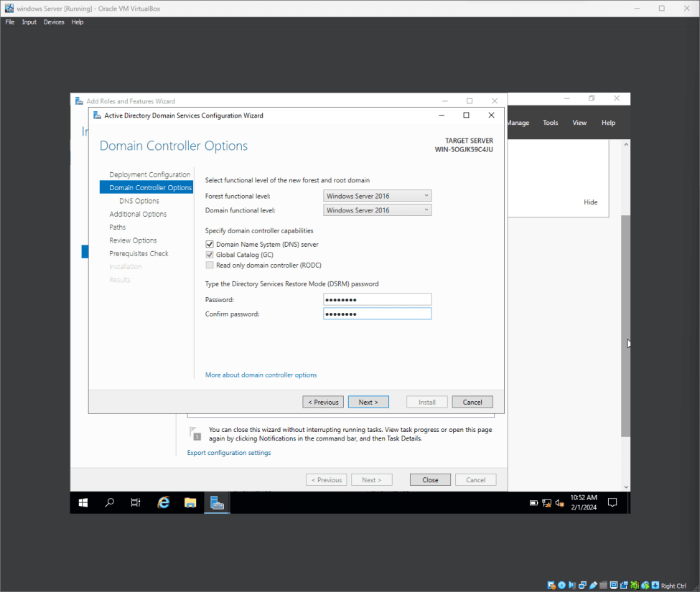
Task: Click VirtualBox shared folders indicator
Action: 604,586
